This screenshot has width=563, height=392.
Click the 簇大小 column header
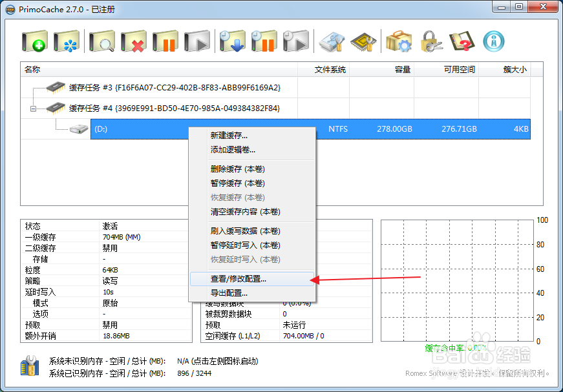[x=504, y=70]
